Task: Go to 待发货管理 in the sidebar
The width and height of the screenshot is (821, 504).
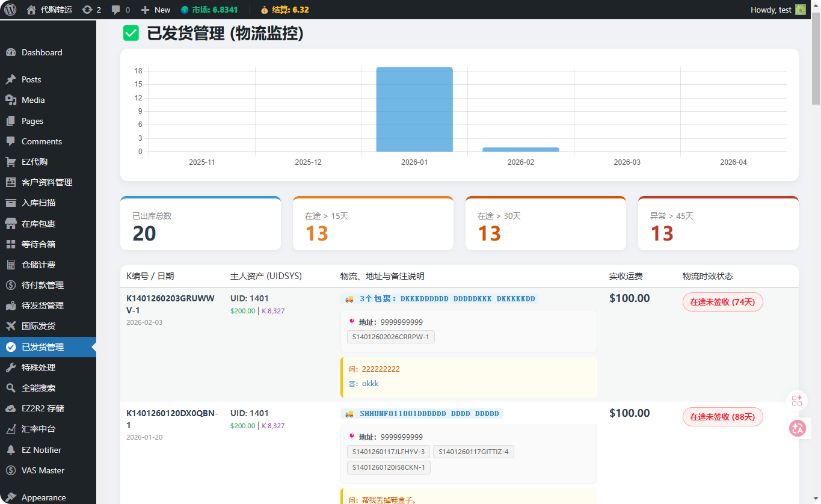Action: [x=43, y=306]
